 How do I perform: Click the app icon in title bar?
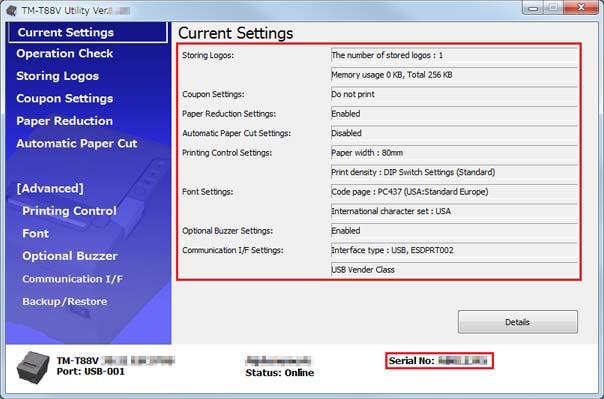point(12,10)
